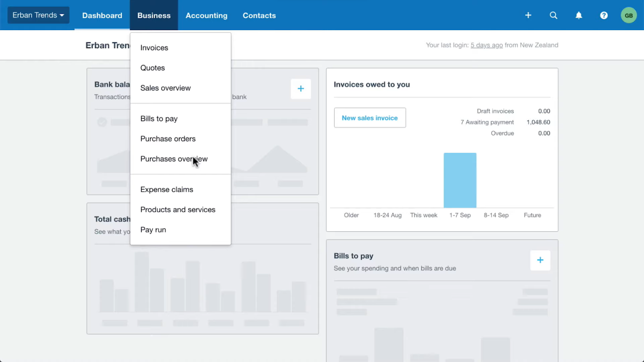
Task: Click the blue 1-7 Sep chart bar
Action: (460, 180)
